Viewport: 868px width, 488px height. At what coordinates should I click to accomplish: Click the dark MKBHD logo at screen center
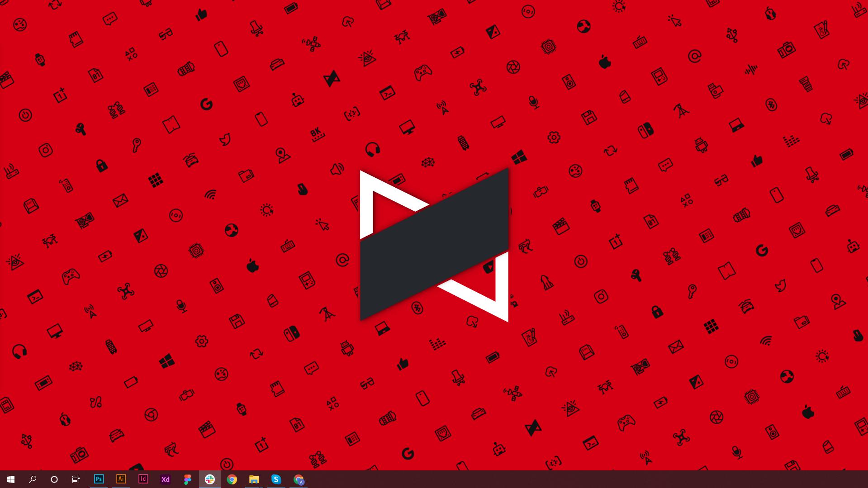[x=434, y=244]
